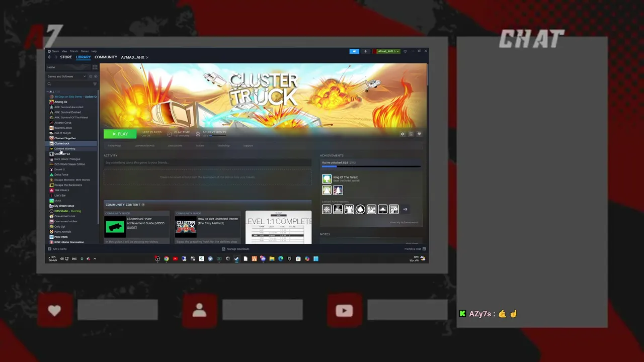Select Assetto Corsa in the library
This screenshot has height=362, width=644.
tap(63, 123)
